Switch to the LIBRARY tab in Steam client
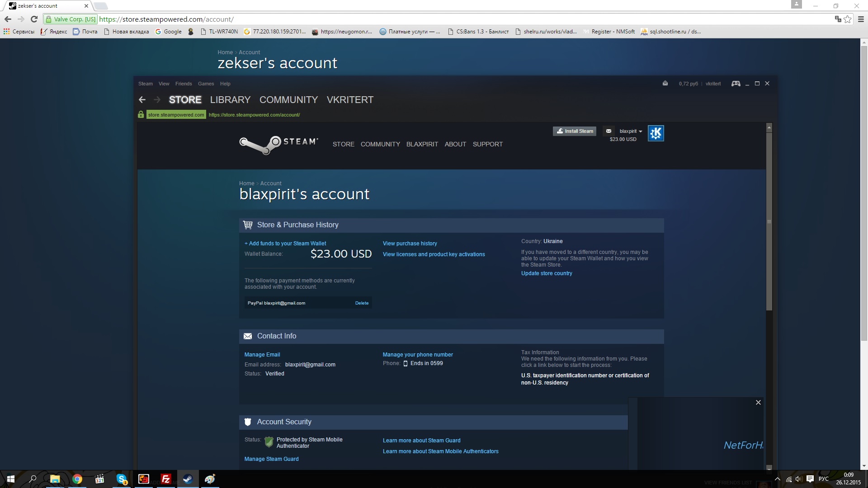Image resolution: width=868 pixels, height=488 pixels. point(230,100)
